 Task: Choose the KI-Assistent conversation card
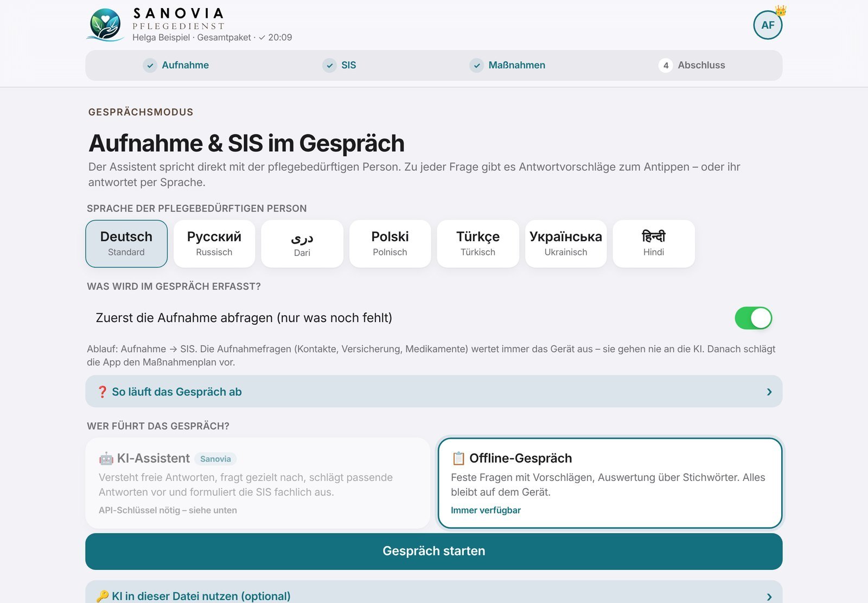[258, 483]
